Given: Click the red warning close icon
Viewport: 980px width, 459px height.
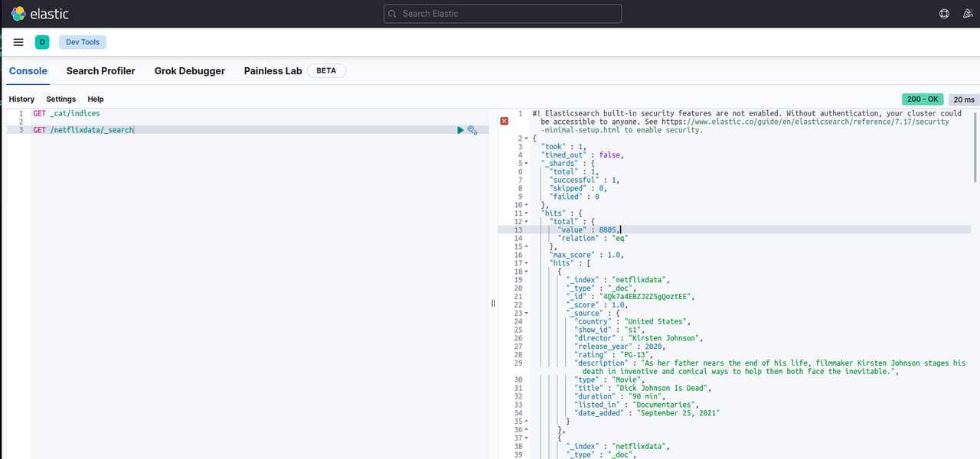Looking at the screenshot, I should [504, 122].
